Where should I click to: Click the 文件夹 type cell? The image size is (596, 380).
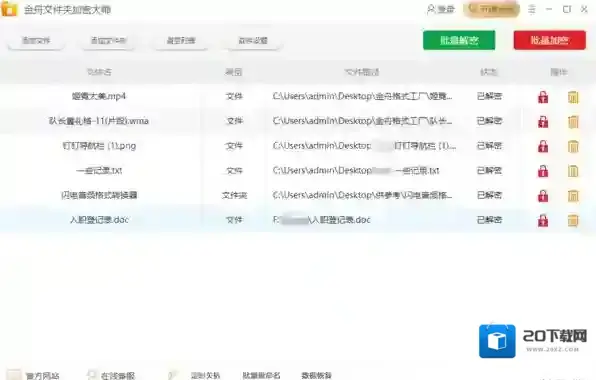(234, 195)
